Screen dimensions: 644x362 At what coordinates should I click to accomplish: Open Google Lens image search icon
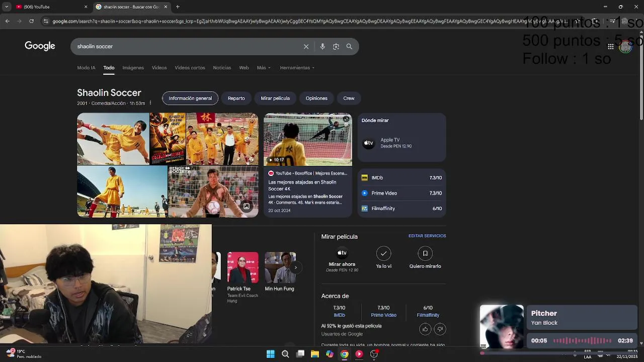[x=336, y=46]
